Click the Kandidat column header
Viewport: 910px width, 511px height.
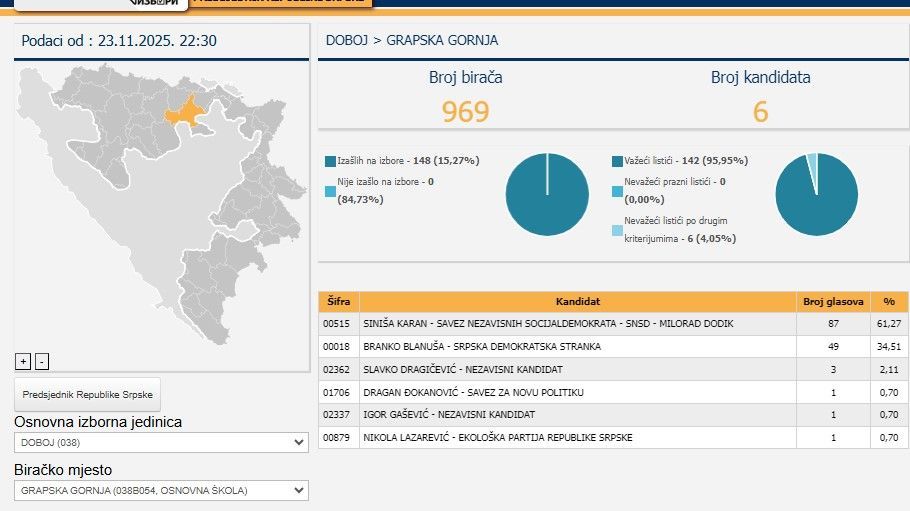point(577,302)
